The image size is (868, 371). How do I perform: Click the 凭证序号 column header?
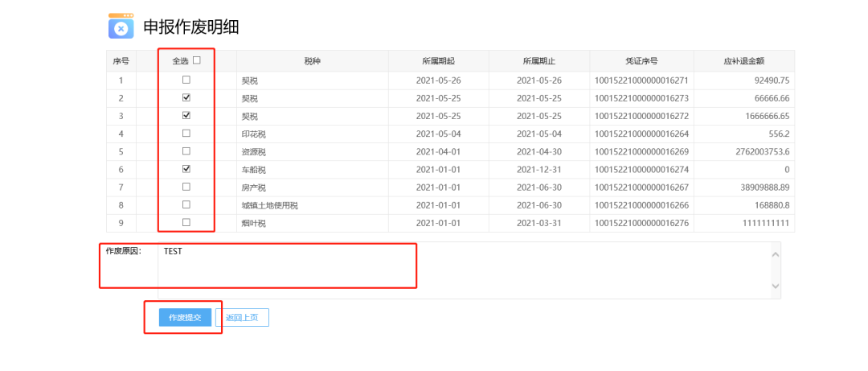click(641, 61)
